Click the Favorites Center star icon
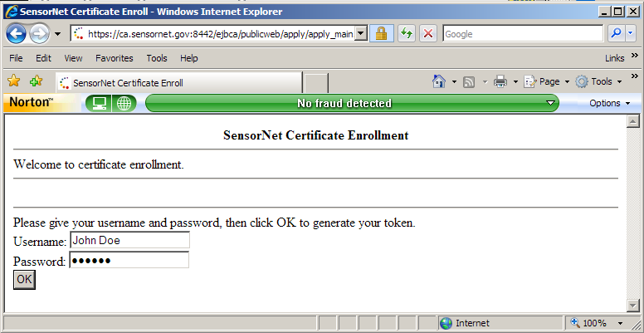This screenshot has width=644, height=333. tap(13, 81)
